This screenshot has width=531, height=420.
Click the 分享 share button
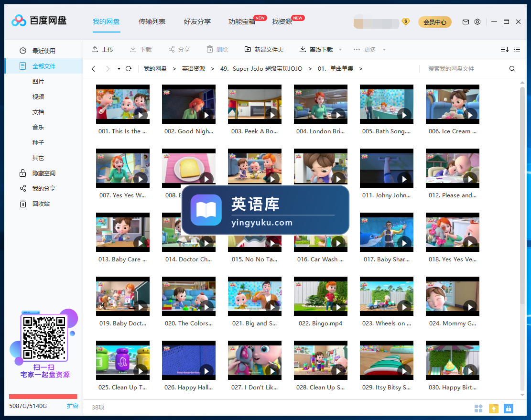tap(179, 50)
